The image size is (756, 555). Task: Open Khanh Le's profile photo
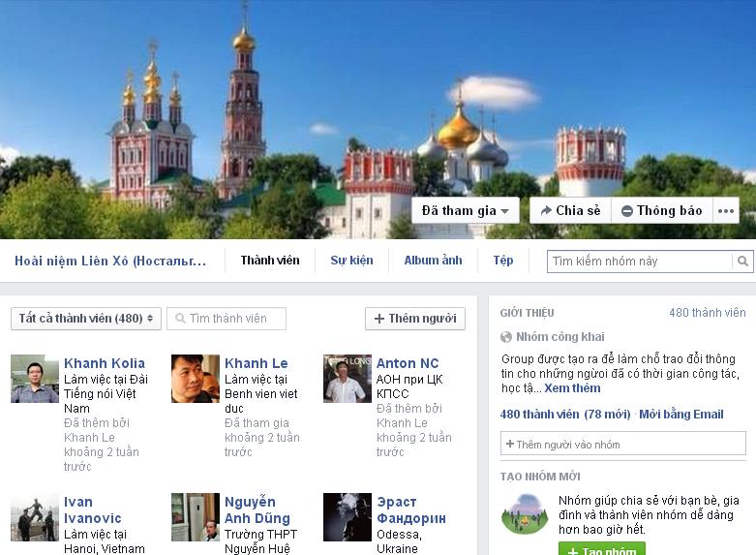[196, 379]
